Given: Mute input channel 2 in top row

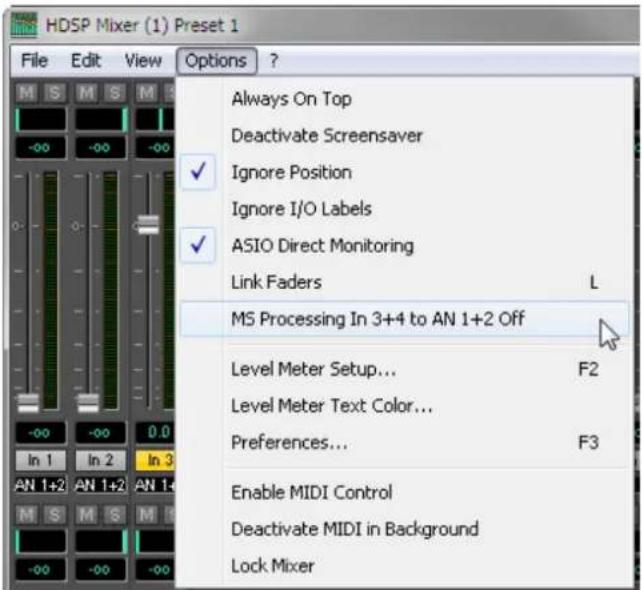Looking at the screenshot, I should click(87, 93).
